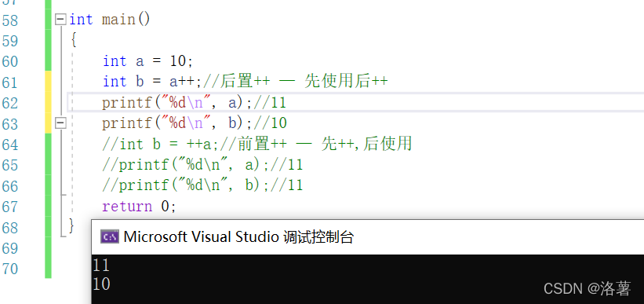
Task: Collapse the main() function block
Action: 60,20
